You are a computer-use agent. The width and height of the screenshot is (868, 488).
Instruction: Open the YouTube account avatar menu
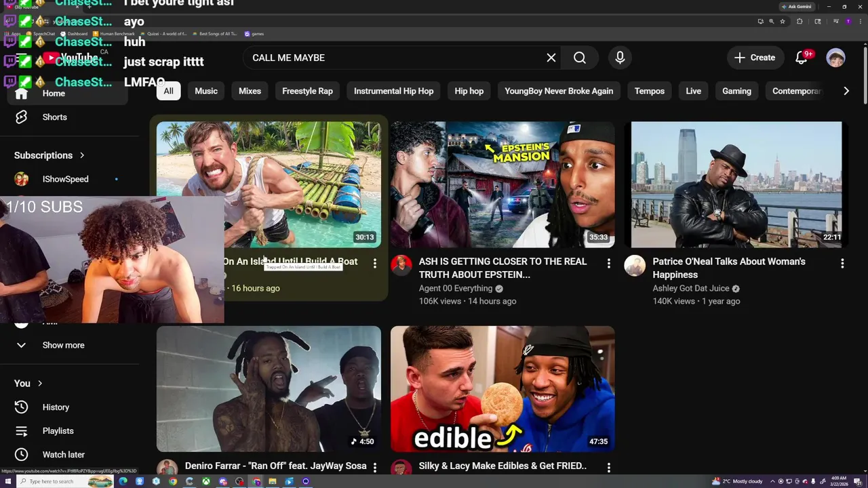[x=835, y=58]
